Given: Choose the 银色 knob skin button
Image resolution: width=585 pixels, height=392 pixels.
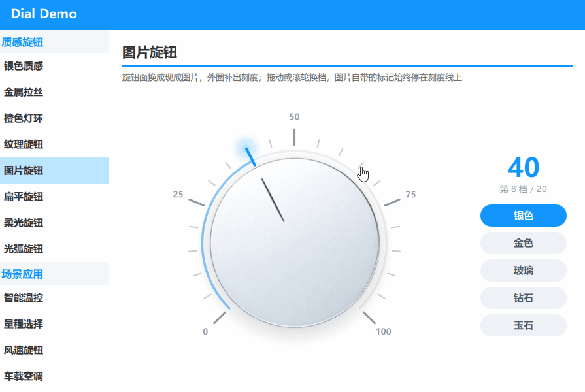Looking at the screenshot, I should pos(523,216).
